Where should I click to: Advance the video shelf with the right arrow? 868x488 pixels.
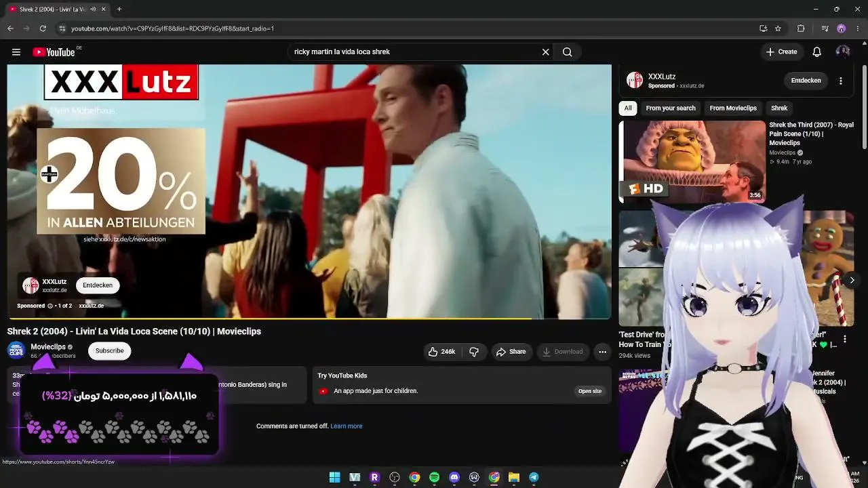click(852, 280)
